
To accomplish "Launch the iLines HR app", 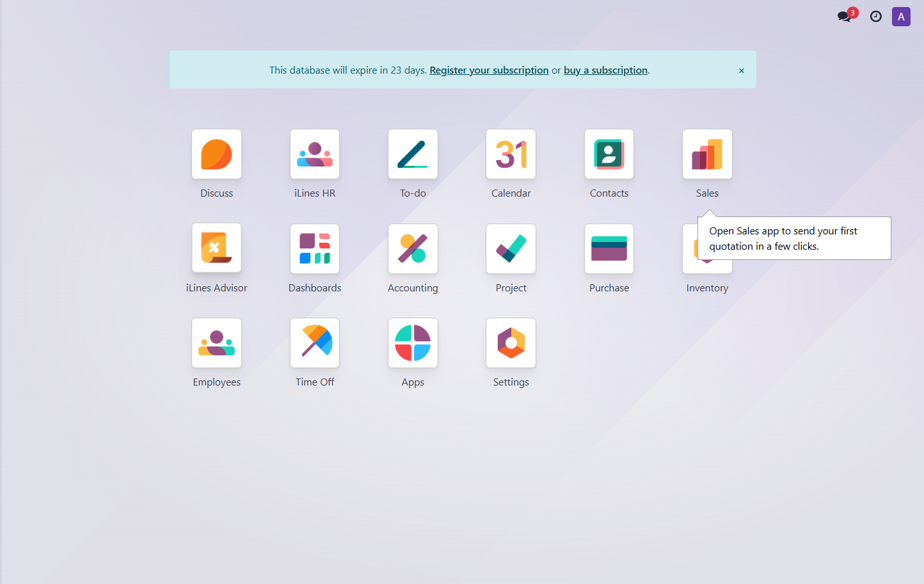I will (x=315, y=154).
